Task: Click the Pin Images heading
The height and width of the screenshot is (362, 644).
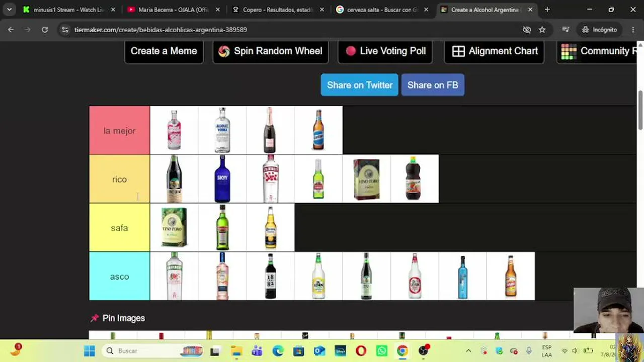Action: click(124, 318)
